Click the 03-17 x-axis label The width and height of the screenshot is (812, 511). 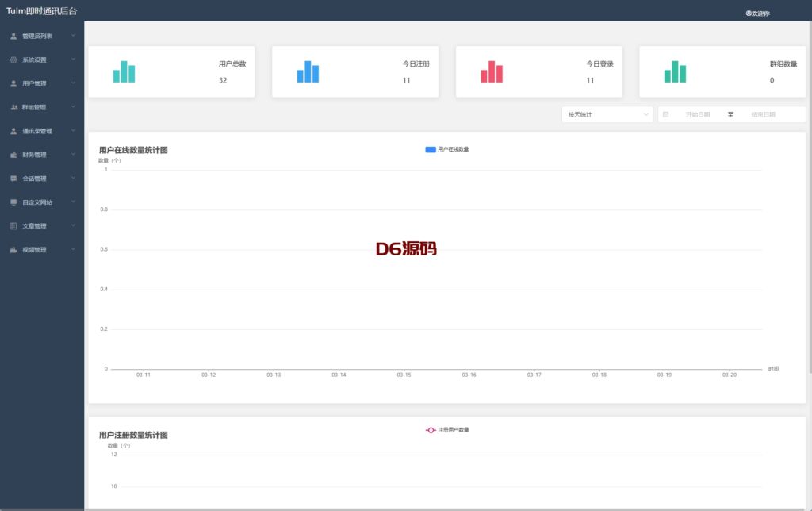point(534,375)
